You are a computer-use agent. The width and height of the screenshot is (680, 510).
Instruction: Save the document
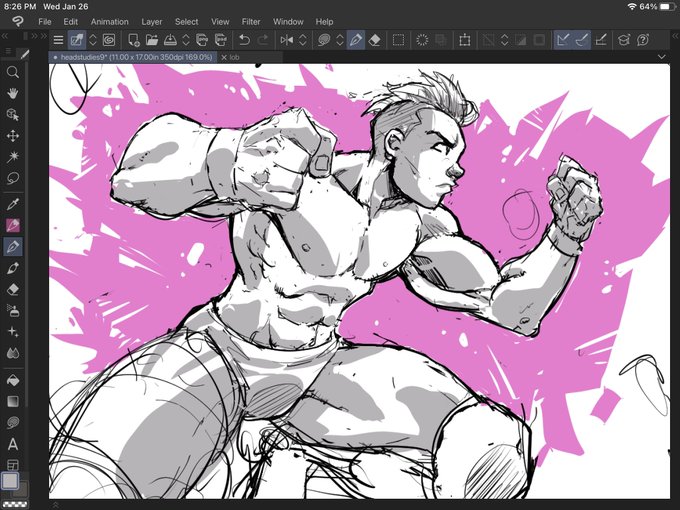pos(170,40)
